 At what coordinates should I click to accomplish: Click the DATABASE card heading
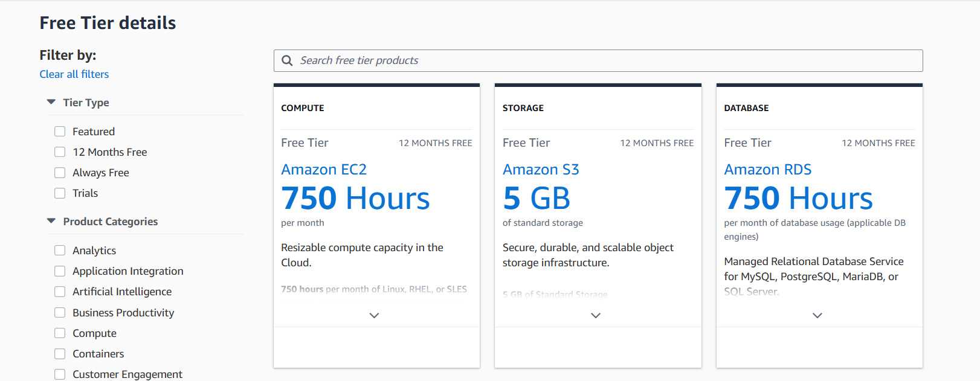(747, 108)
